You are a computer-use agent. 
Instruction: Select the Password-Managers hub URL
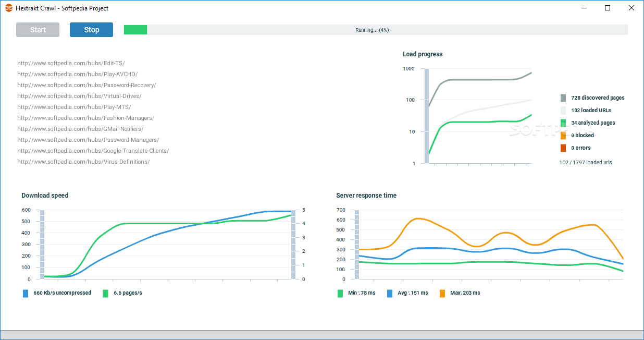88,140
